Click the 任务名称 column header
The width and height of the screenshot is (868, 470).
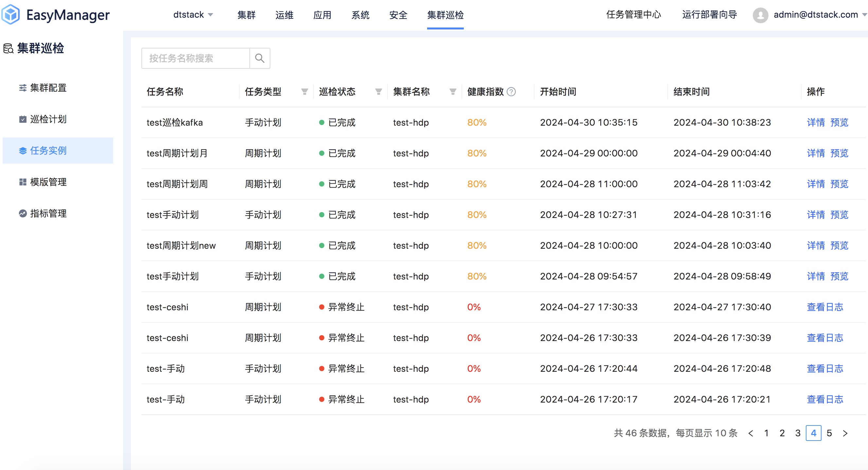165,92
